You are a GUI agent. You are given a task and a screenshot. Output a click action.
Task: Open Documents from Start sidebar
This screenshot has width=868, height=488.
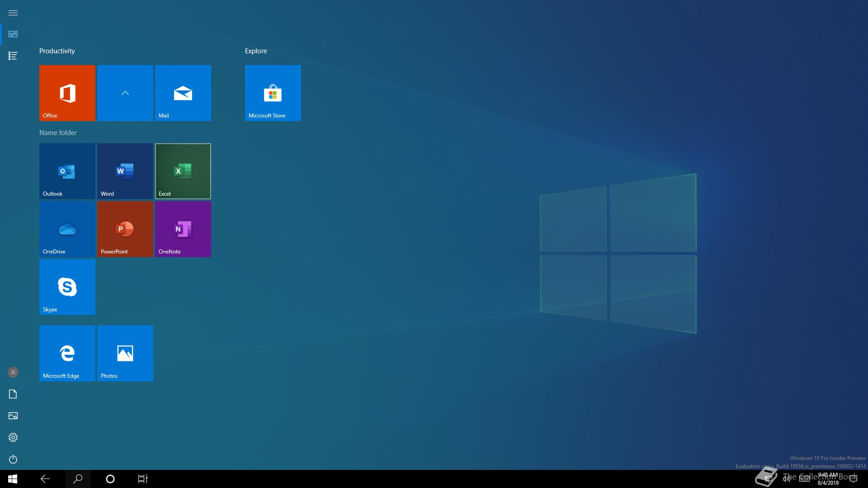pos(13,394)
